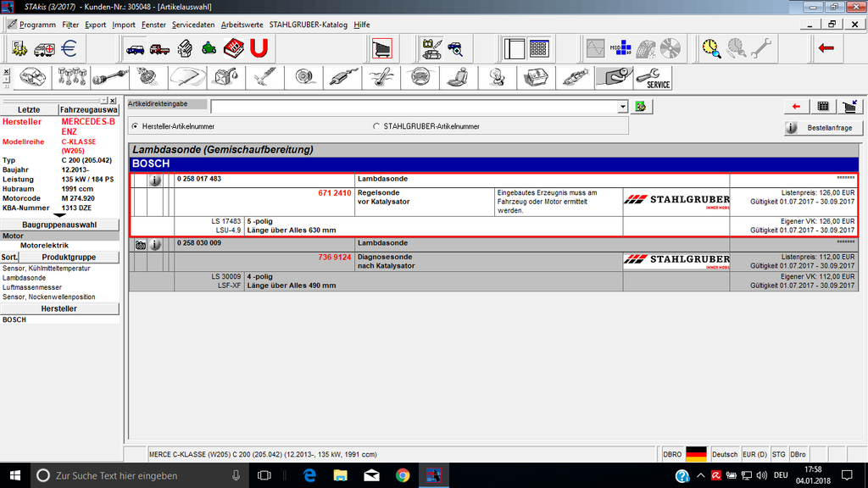Open motorcycle catalog (green motorbike icon)

coord(209,48)
